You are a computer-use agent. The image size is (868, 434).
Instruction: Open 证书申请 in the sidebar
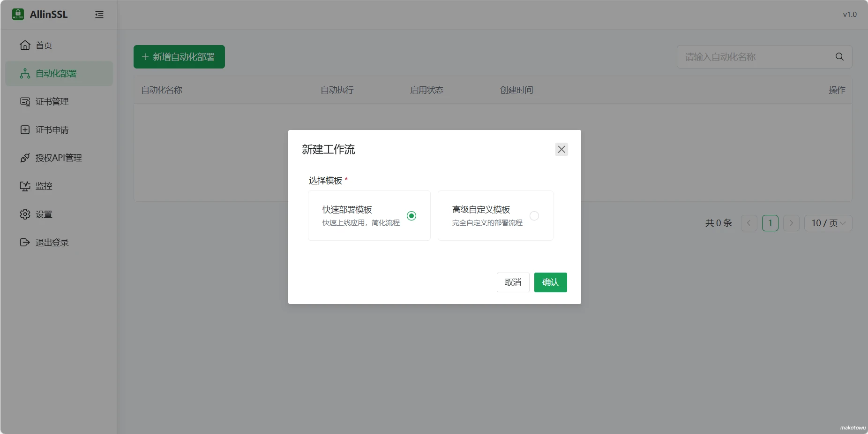click(x=59, y=129)
